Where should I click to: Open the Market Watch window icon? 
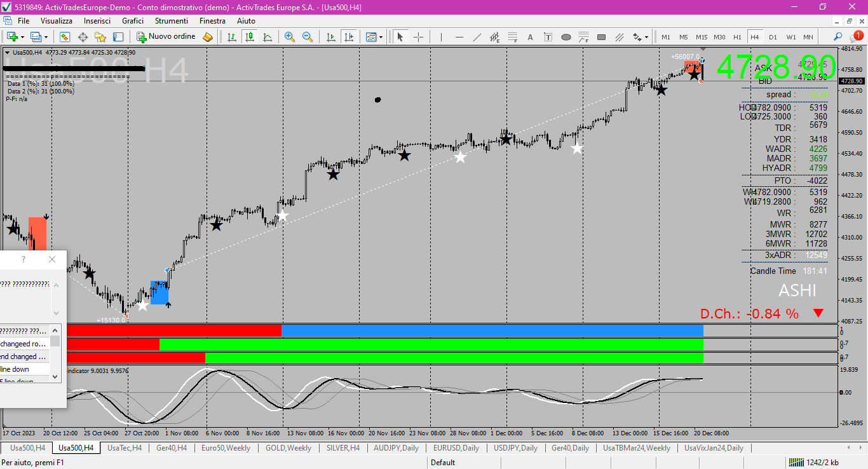[x=65, y=37]
